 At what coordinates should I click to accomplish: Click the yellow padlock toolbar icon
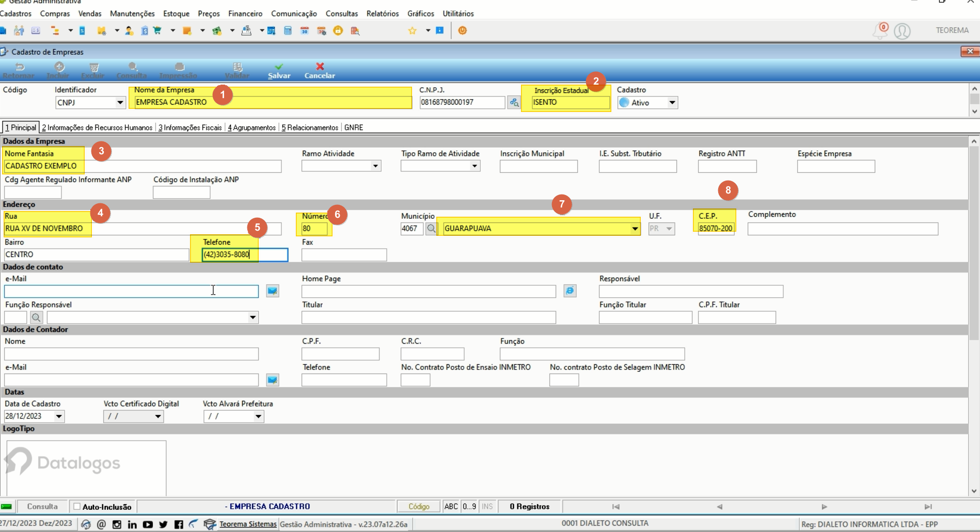coord(338,30)
